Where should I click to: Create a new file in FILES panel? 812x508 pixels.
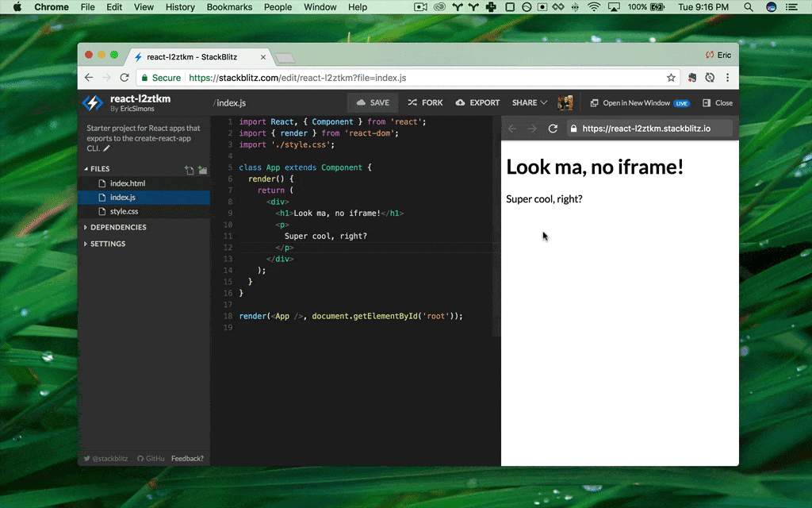click(x=189, y=170)
